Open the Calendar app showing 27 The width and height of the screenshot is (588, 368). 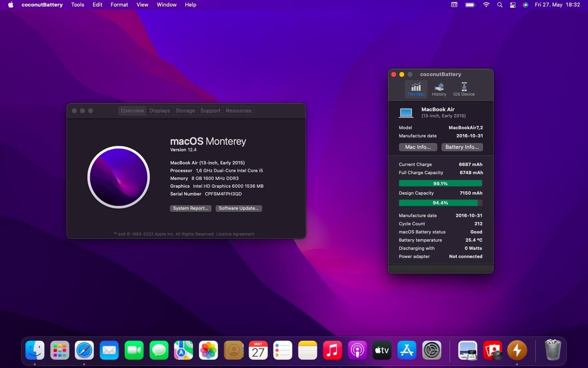pyautogui.click(x=258, y=350)
